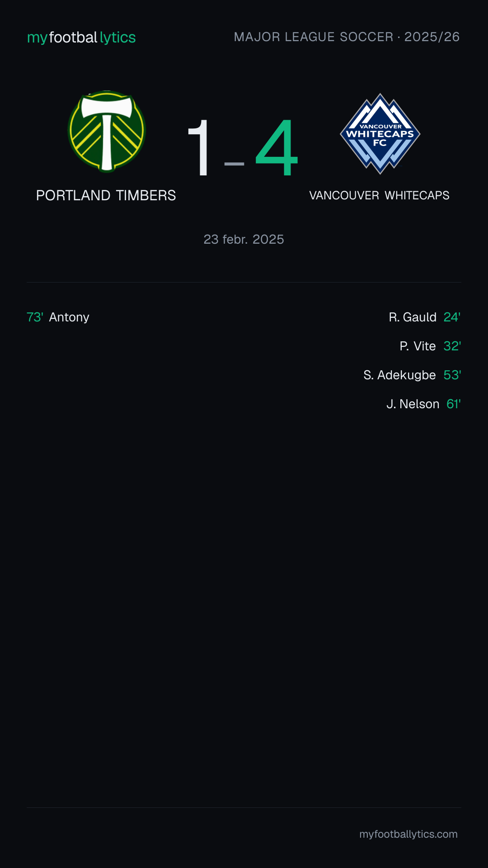Click the Major League Soccer 2025/26 header
The image size is (488, 868).
[x=347, y=37]
